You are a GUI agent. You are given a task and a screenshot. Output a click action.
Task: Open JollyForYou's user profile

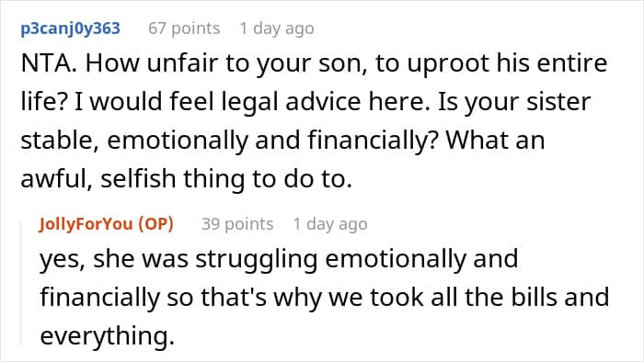tap(86, 224)
